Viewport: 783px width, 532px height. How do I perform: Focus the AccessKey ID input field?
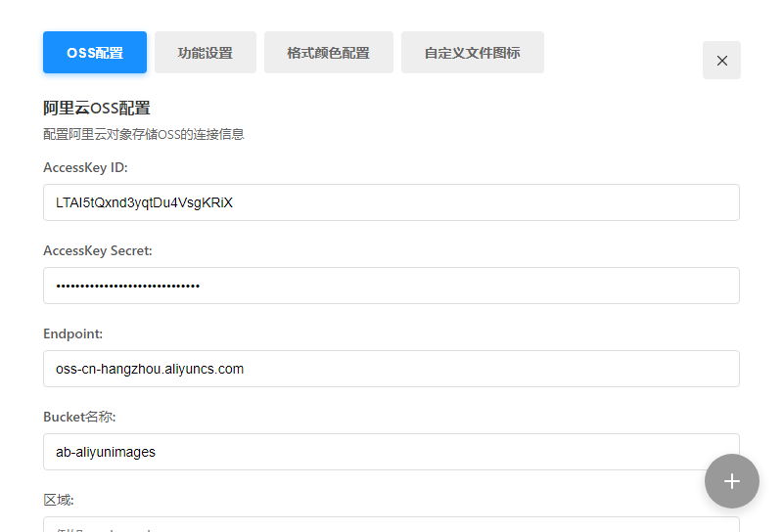[x=391, y=202]
